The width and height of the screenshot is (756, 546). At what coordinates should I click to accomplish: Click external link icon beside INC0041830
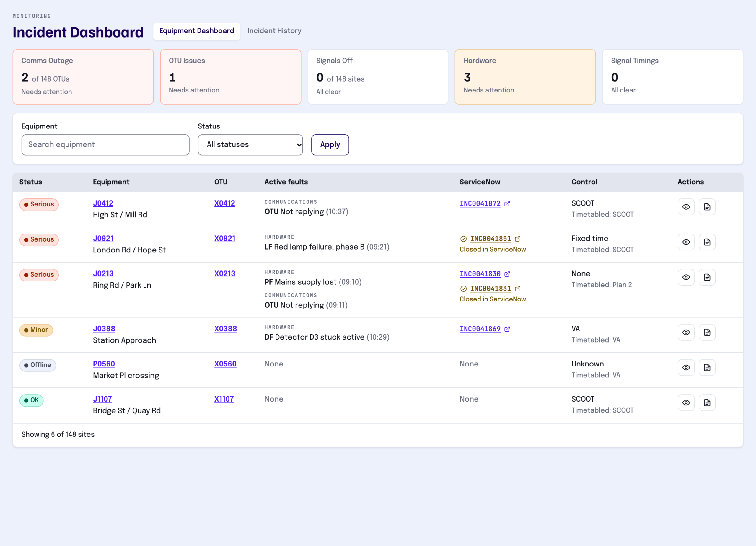[507, 274]
